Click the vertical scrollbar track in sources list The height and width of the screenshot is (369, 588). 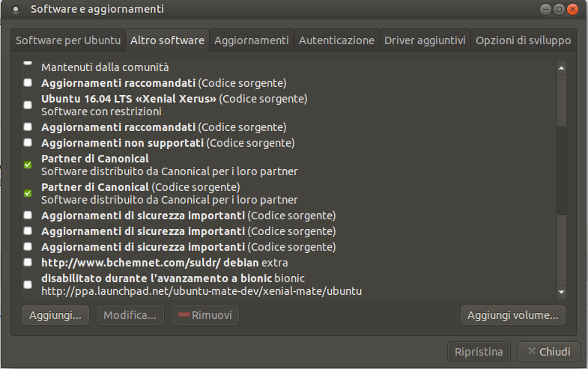coord(561,180)
